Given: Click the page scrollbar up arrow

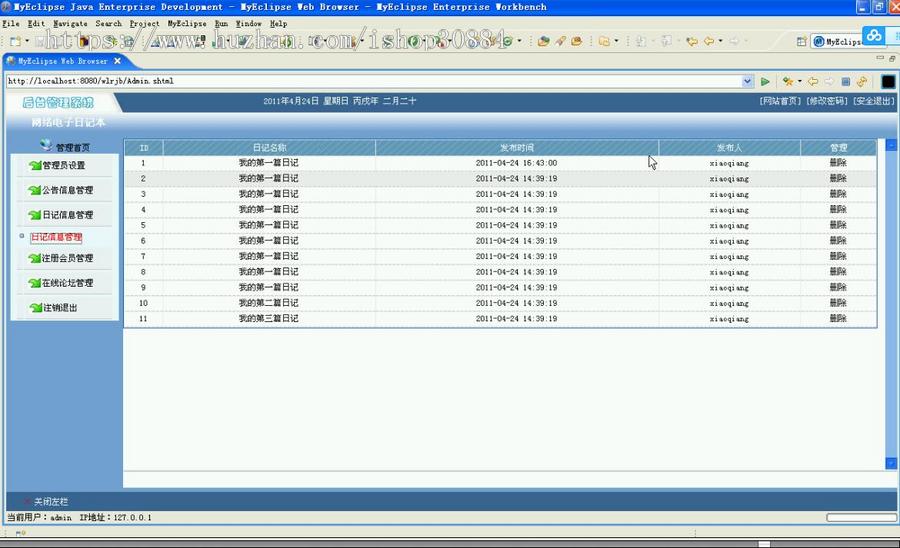Looking at the screenshot, I should (x=891, y=144).
